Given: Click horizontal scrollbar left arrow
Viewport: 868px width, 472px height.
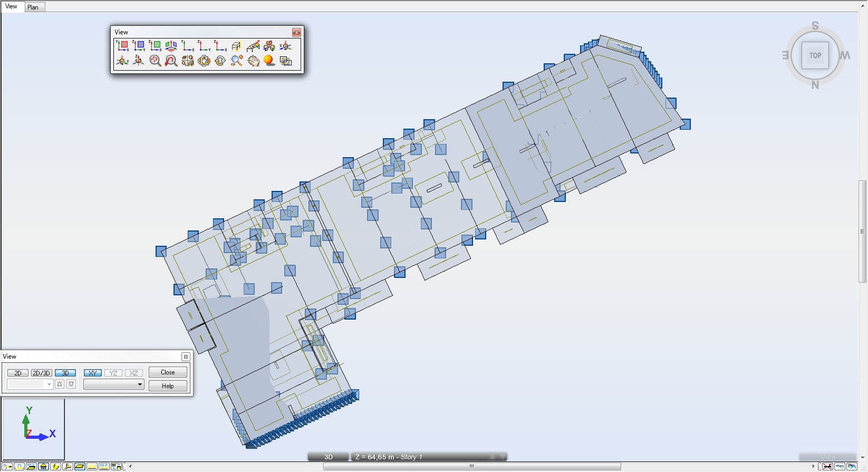Looking at the screenshot, I should 130,466.
